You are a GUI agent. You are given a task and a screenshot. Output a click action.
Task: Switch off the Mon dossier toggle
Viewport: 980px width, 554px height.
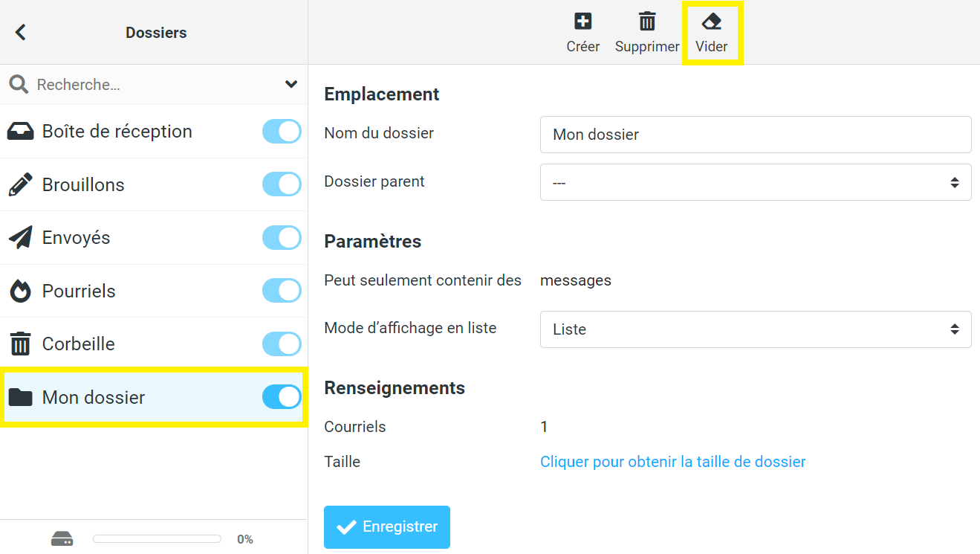tap(282, 397)
